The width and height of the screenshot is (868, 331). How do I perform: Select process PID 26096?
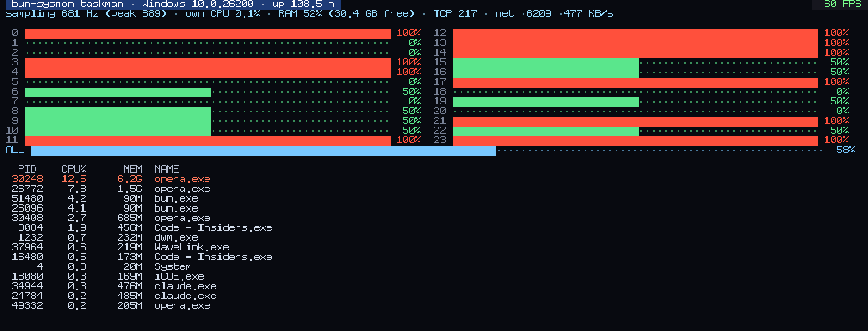pos(27,208)
